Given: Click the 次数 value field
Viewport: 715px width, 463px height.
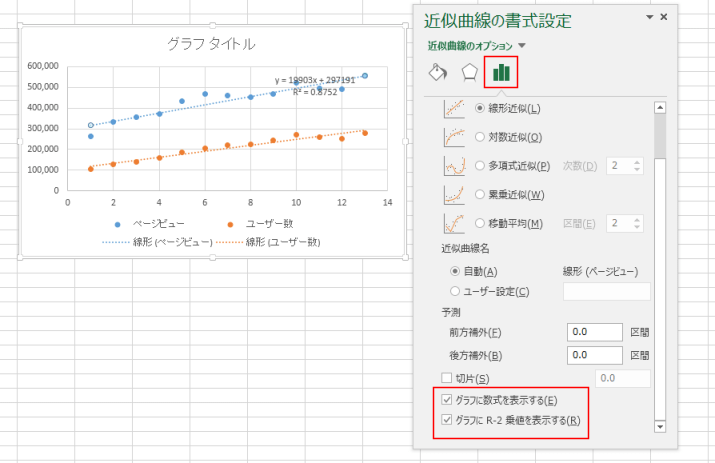Looking at the screenshot, I should (x=619, y=166).
